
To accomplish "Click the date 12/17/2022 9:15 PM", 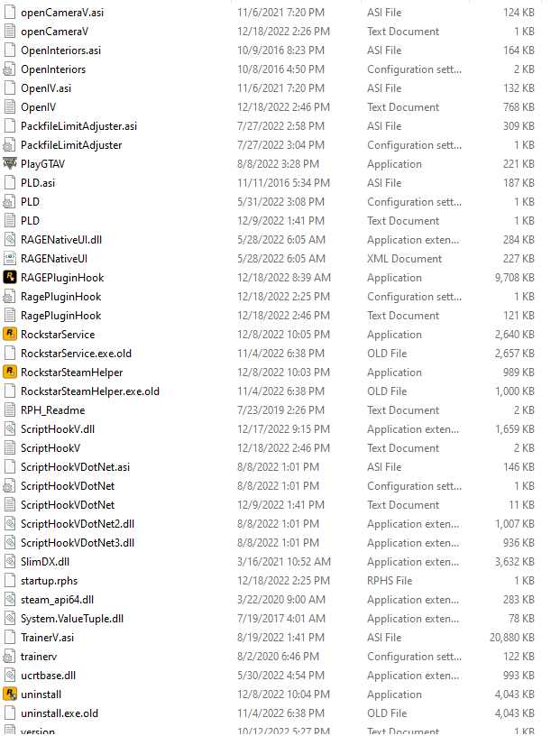I will click(x=283, y=429).
